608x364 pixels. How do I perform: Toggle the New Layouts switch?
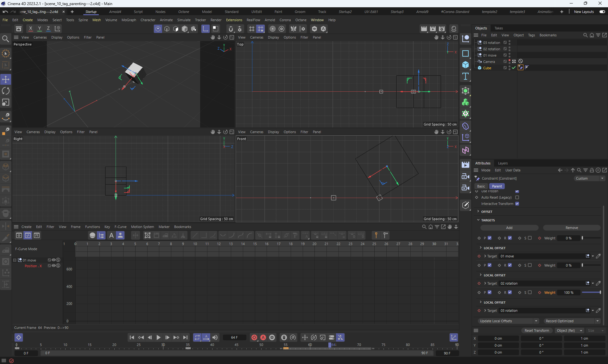pyautogui.click(x=602, y=12)
